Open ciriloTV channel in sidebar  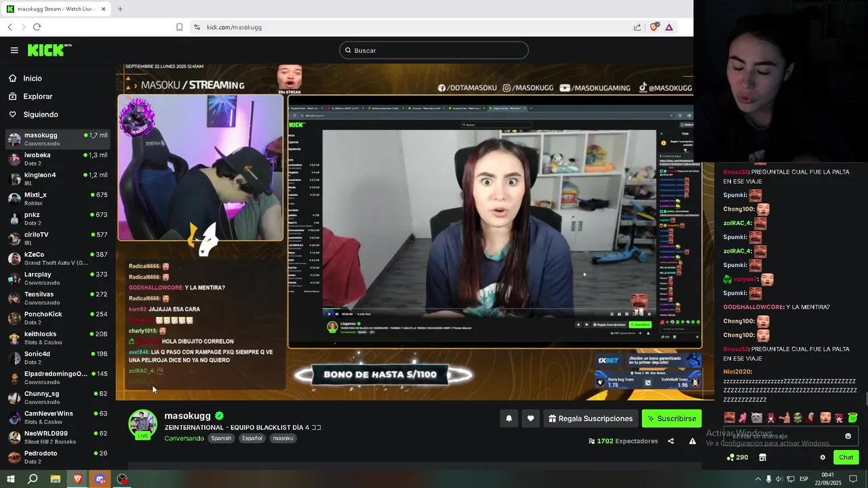pyautogui.click(x=58, y=239)
